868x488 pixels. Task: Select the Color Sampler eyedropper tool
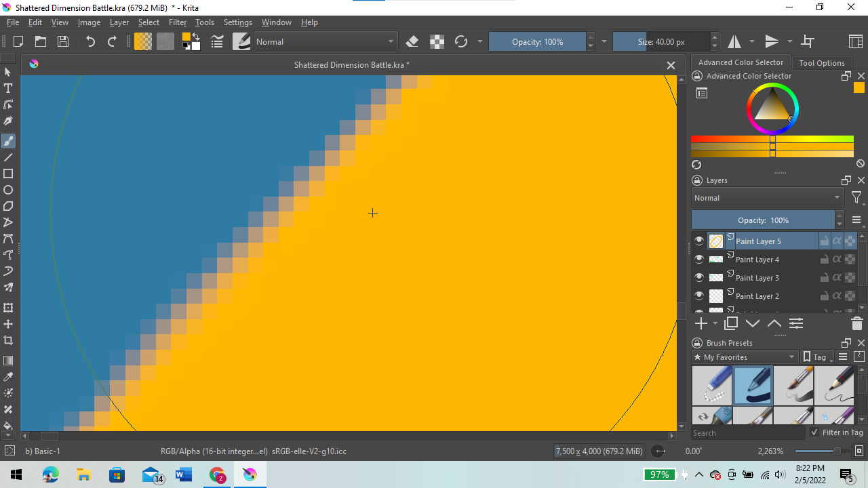pos(8,377)
